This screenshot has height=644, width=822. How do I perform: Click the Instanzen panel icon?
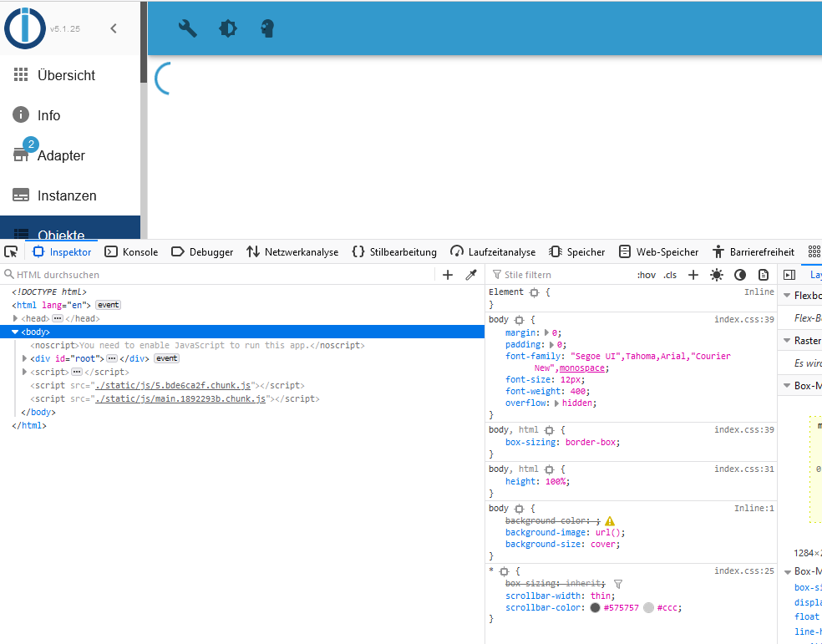(x=21, y=195)
